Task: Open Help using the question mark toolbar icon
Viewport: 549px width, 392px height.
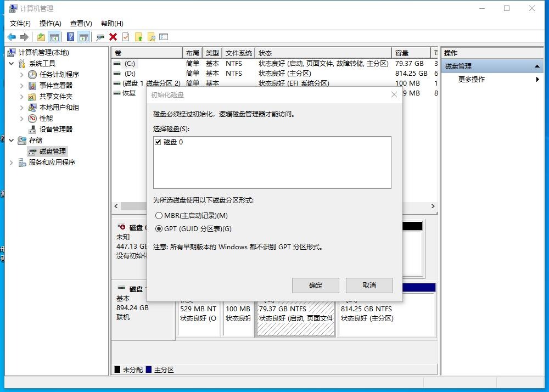Action: pyautogui.click(x=71, y=37)
